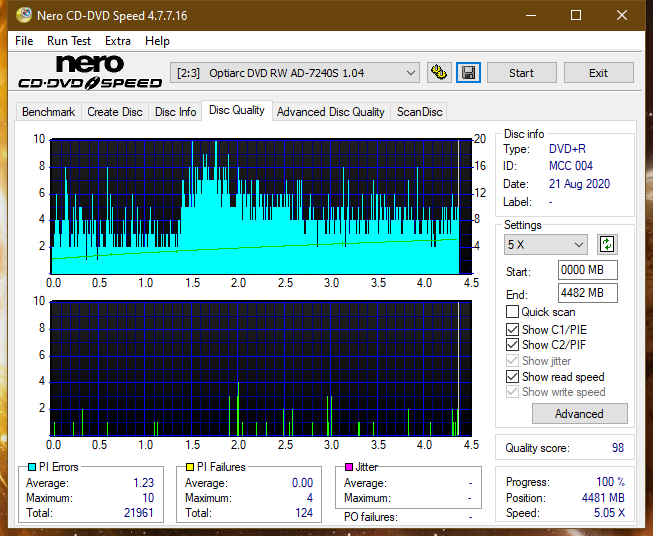The image size is (653, 536).
Task: Minimize the Nero window
Action: [531, 15]
